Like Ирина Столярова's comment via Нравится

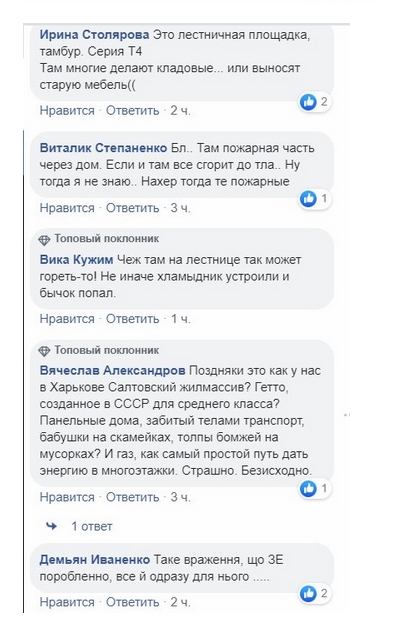(67, 111)
